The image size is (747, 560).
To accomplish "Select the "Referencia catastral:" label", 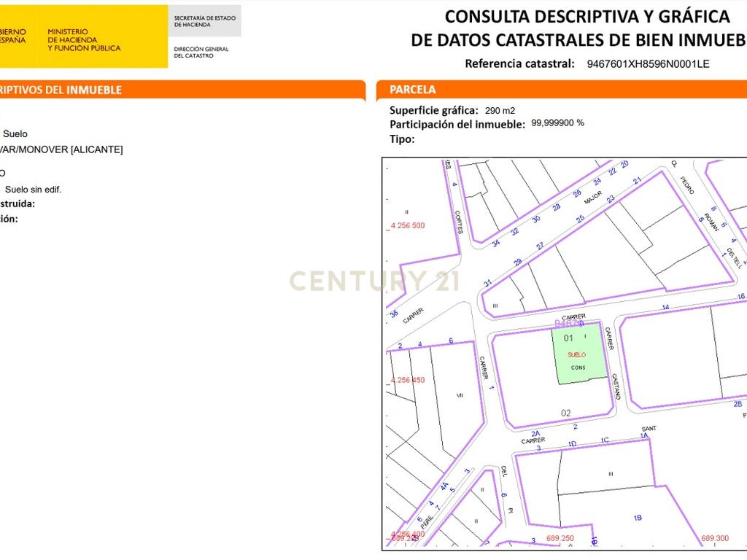I will pyautogui.click(x=519, y=64).
